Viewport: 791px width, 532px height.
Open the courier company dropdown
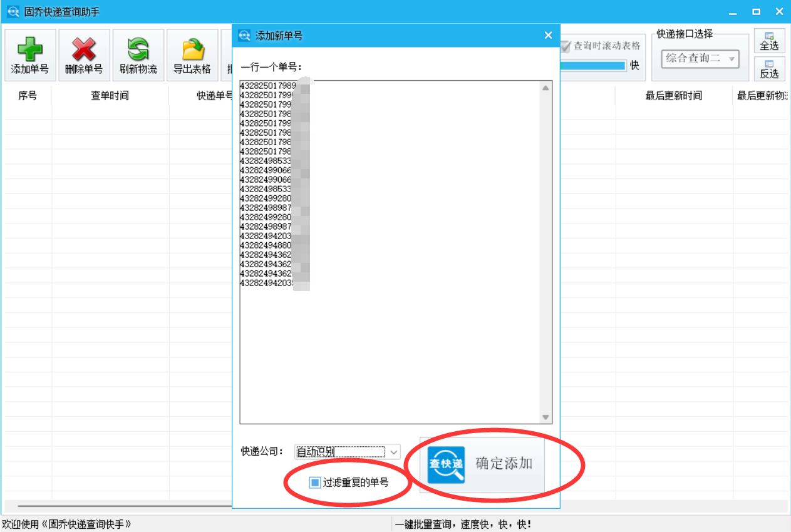point(393,452)
